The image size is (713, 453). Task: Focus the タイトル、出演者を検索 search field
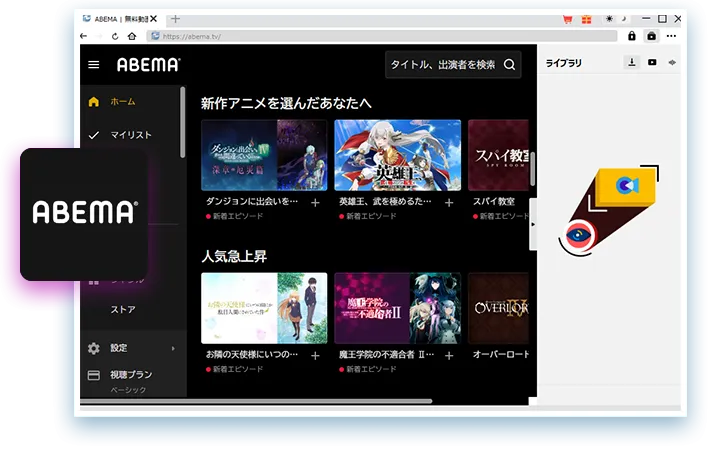tap(453, 65)
